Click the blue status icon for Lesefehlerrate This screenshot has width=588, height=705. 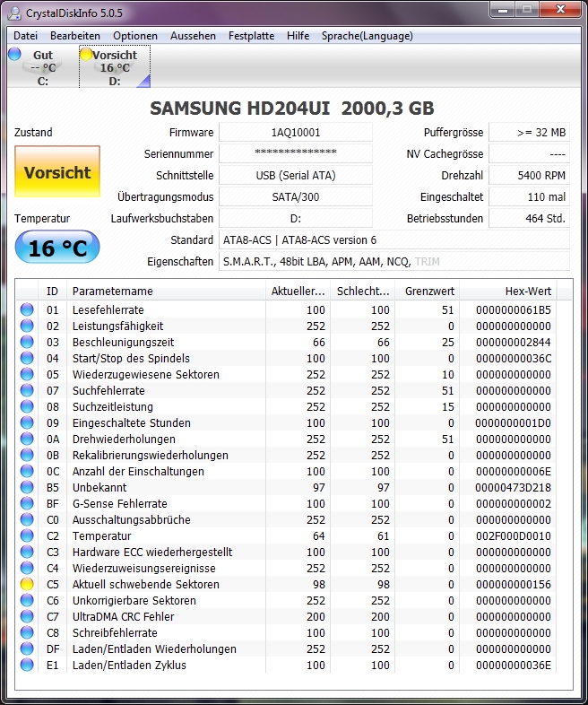pyautogui.click(x=27, y=309)
